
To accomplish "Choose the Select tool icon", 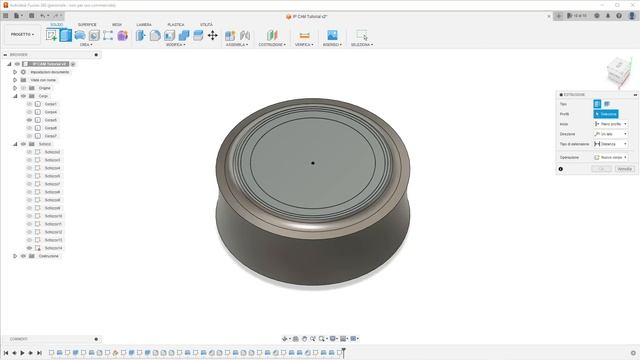I will [362, 35].
